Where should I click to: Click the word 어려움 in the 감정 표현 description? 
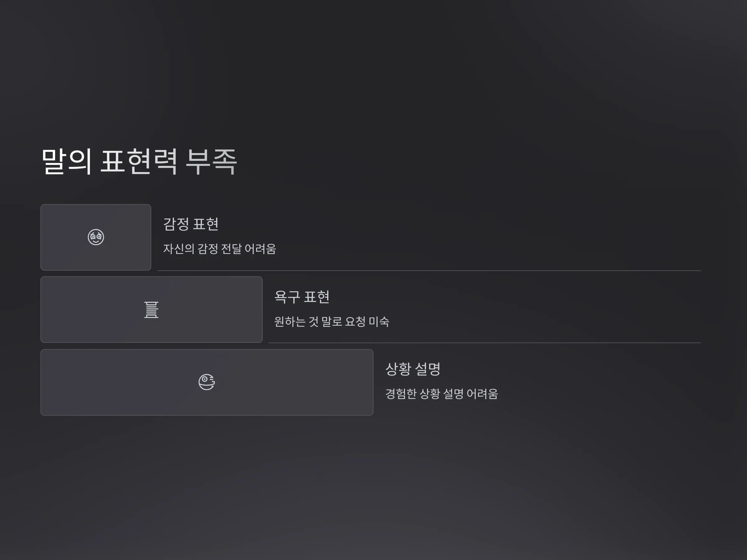pyautogui.click(x=260, y=249)
